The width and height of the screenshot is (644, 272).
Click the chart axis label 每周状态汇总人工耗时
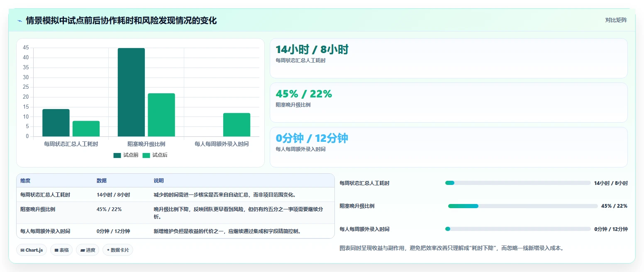click(71, 144)
